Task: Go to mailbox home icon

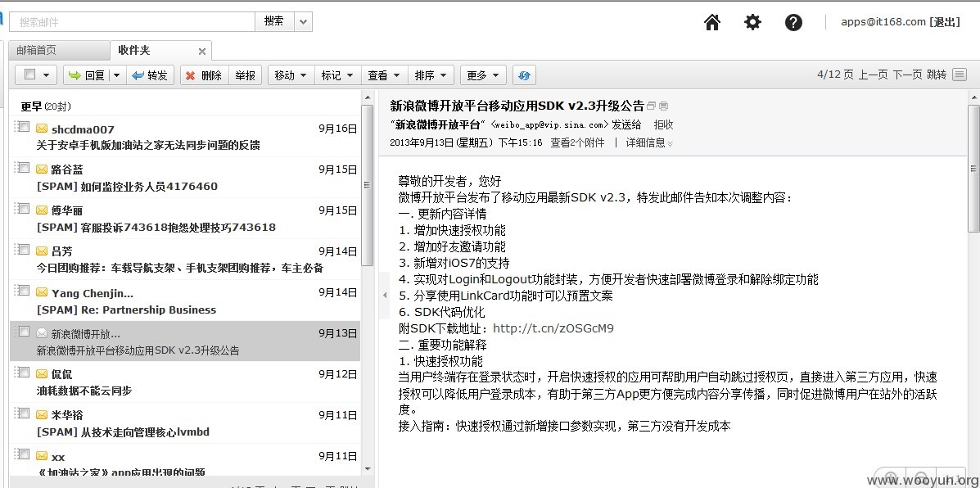Action: [x=712, y=22]
